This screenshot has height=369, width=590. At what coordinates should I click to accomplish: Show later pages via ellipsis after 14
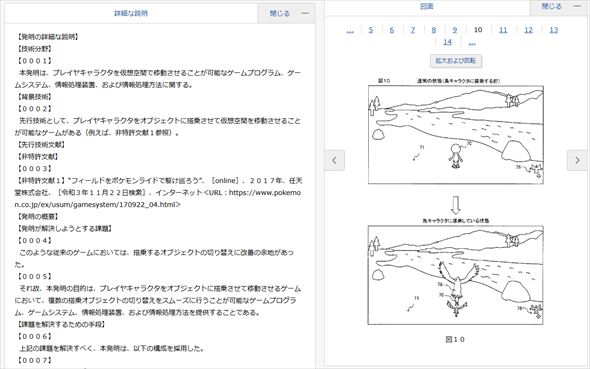[472, 43]
